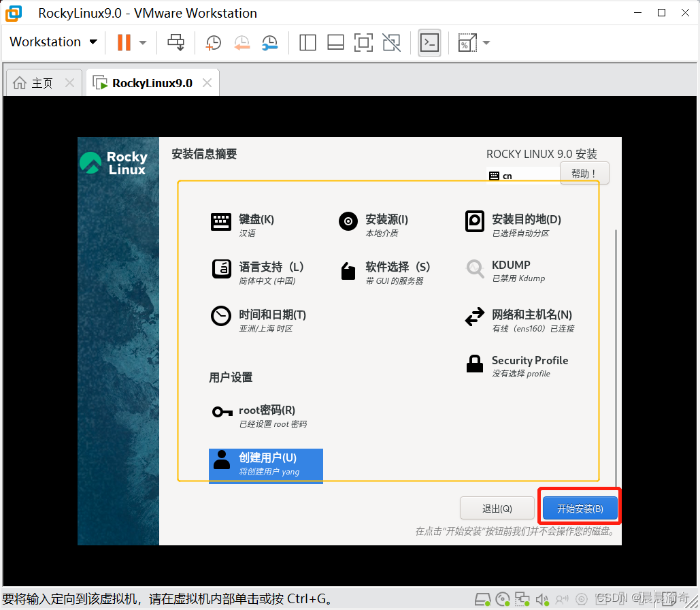Click 有线 (ens160) 已连接 text
The height and width of the screenshot is (610, 700).
533,328
